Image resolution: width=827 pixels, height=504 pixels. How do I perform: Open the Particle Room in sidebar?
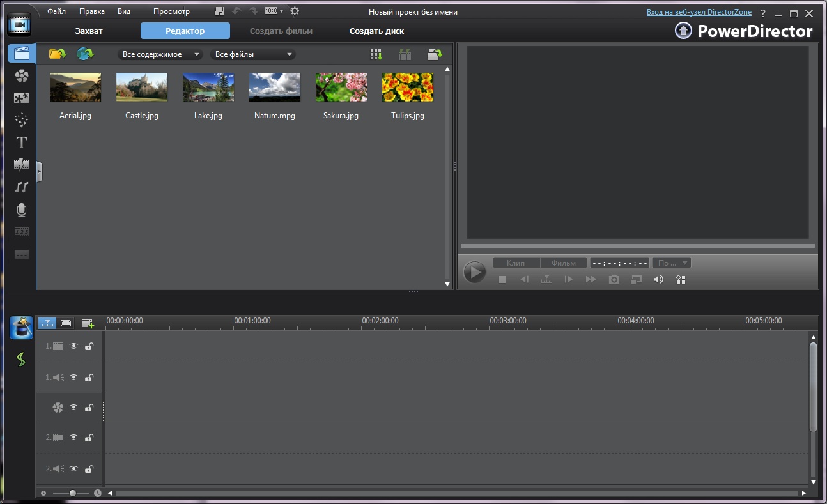pyautogui.click(x=22, y=120)
